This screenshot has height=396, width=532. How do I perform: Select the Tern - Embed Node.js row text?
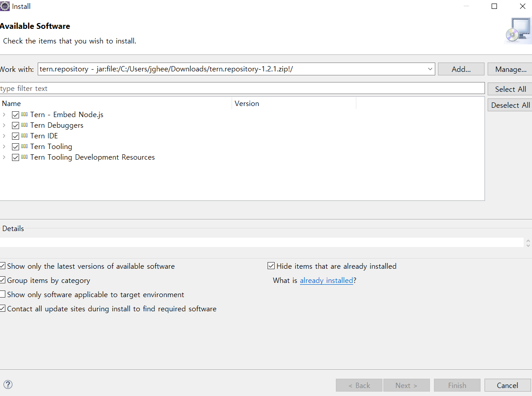[x=67, y=114]
